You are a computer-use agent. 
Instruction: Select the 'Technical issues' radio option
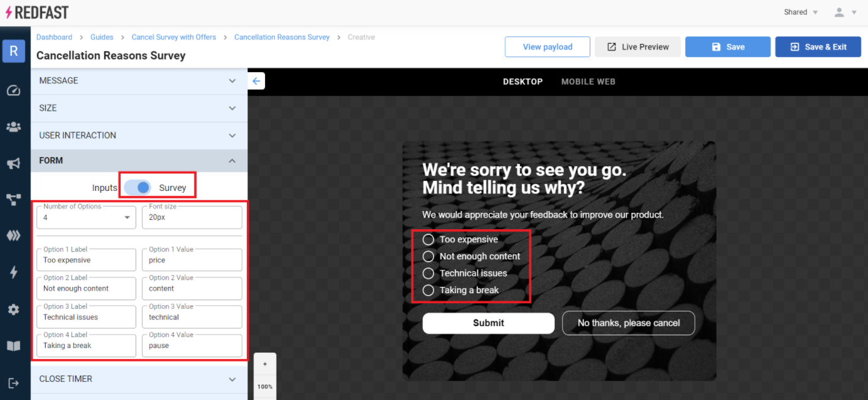pos(428,273)
